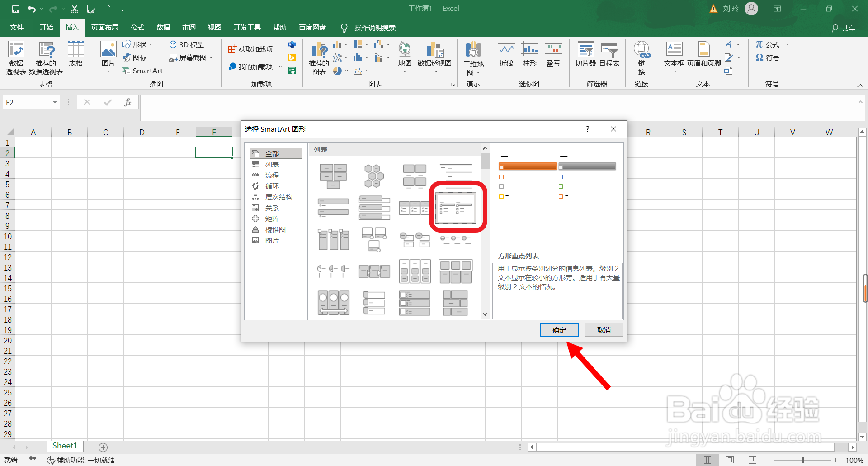Open the Customize Quick Access Toolbar dropdown
This screenshot has height=466, width=868.
[122, 10]
